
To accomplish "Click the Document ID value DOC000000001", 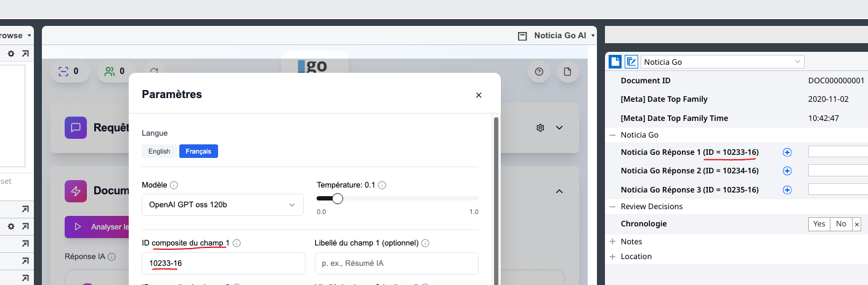I will coord(836,81).
